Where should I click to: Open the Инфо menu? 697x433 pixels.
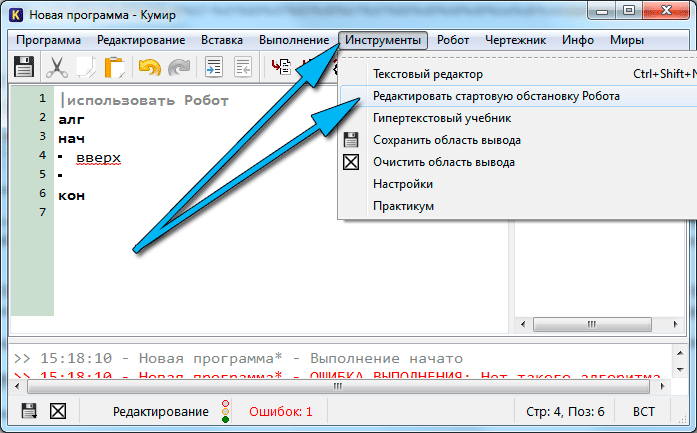[578, 40]
